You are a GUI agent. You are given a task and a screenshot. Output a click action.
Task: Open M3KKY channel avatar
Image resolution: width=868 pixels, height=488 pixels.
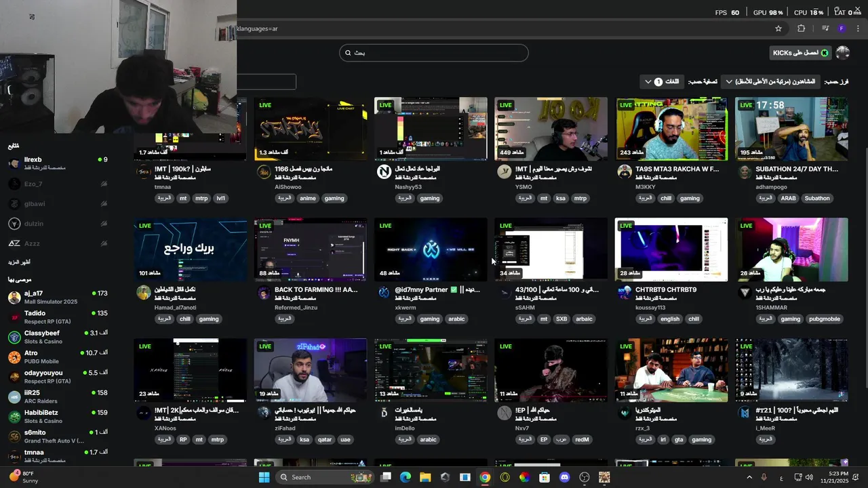[625, 172]
